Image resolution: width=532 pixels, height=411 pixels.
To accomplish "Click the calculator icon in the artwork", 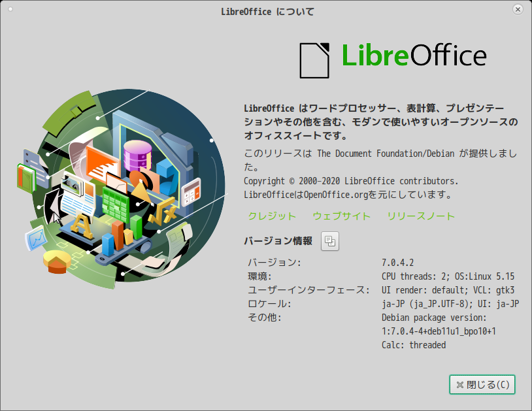I will (x=191, y=193).
